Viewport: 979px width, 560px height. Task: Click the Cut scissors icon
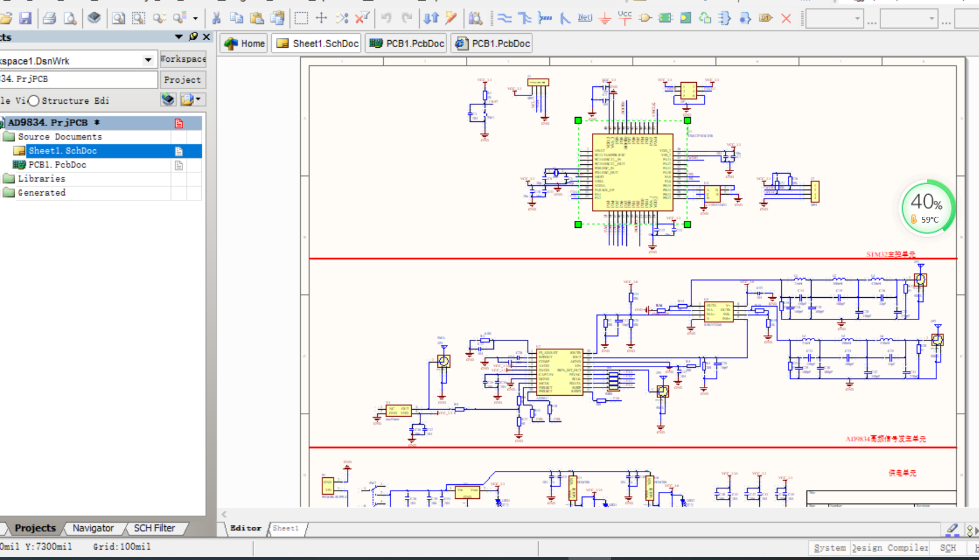tap(216, 18)
